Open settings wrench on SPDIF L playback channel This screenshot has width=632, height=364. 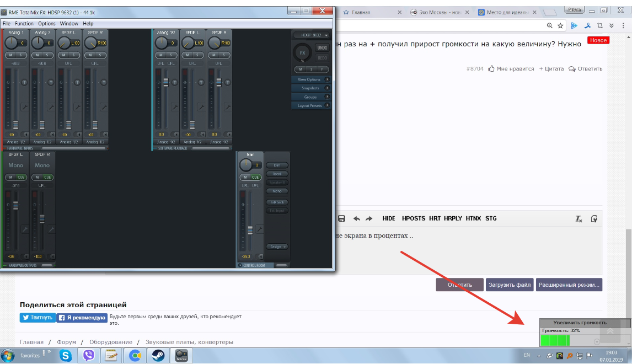(201, 107)
